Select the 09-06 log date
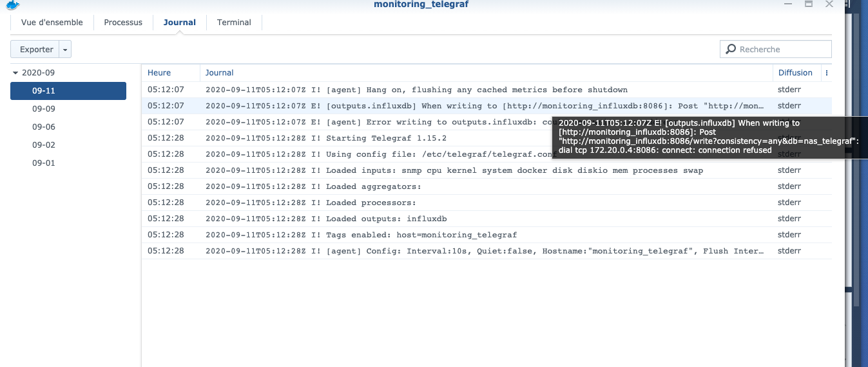This screenshot has width=868, height=367. 68,127
